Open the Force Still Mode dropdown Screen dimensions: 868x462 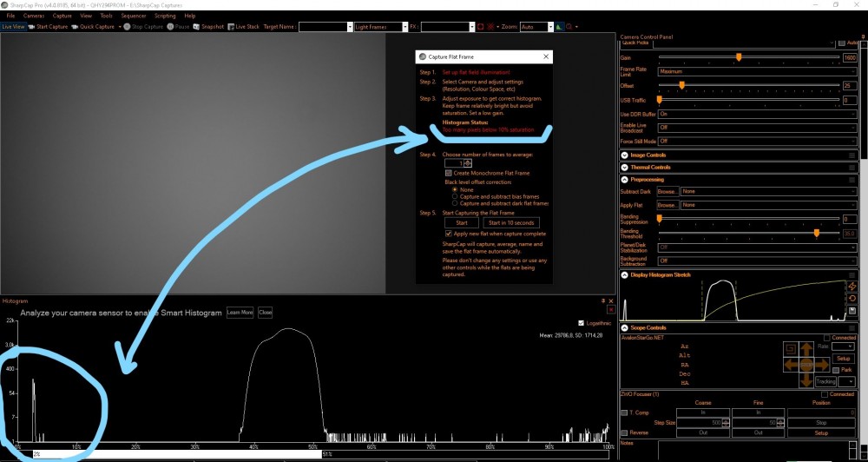(x=757, y=142)
